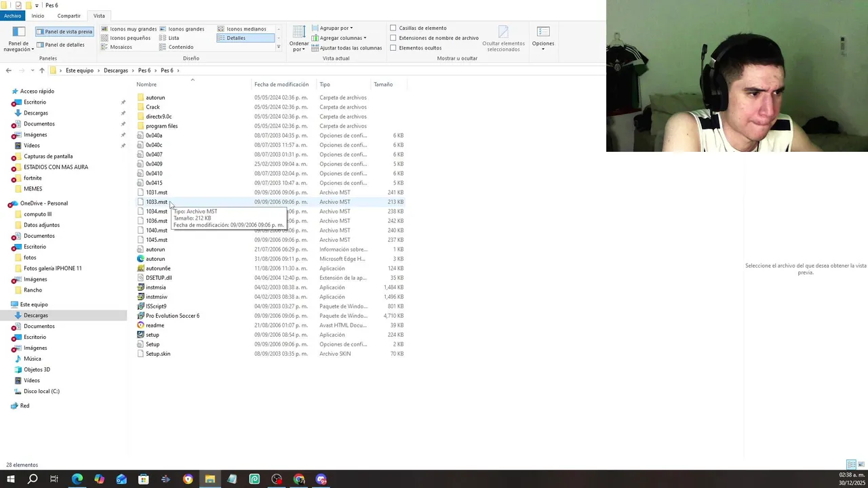Image resolution: width=868 pixels, height=488 pixels.
Task: Select the DSETUP.dll file
Action: 159,278
